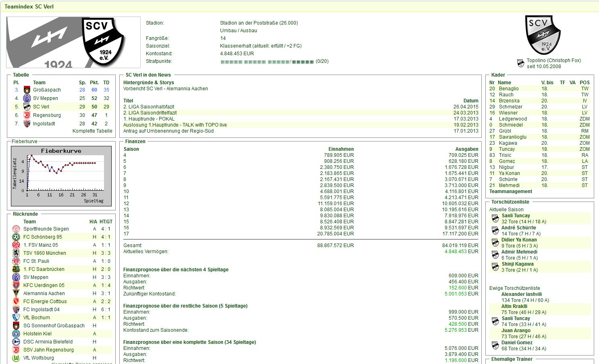This screenshot has height=364, width=599.
Task: Click the Regensburg crest in Tabelle
Action: coord(27,115)
